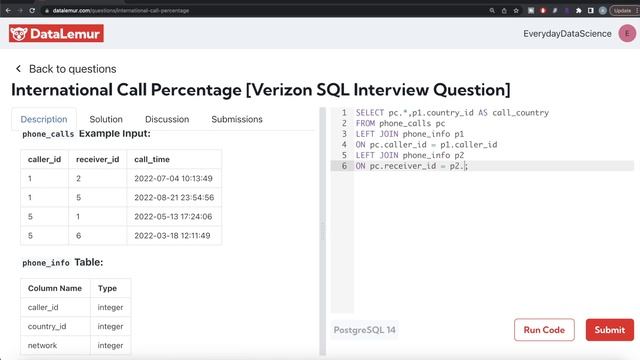Click the International Call Percentage title

click(261, 90)
